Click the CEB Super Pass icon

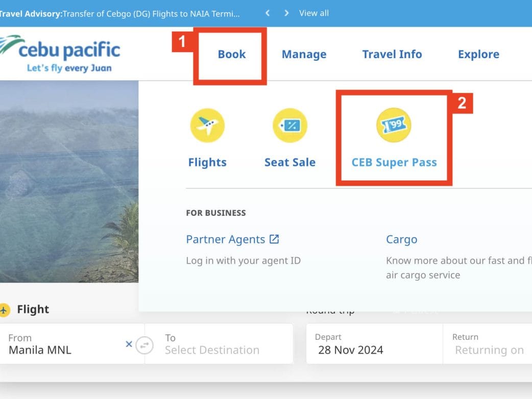point(394,125)
